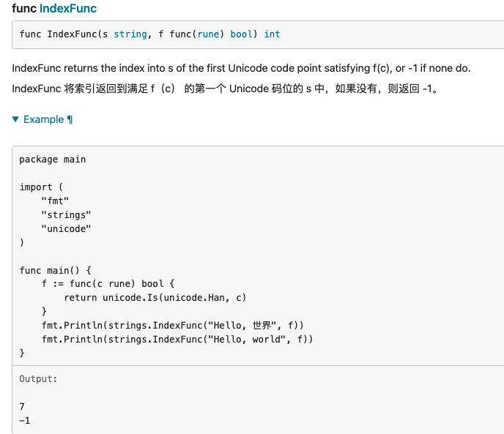This screenshot has height=434, width=504.
Task: Click the output value -1
Action: tap(25, 420)
